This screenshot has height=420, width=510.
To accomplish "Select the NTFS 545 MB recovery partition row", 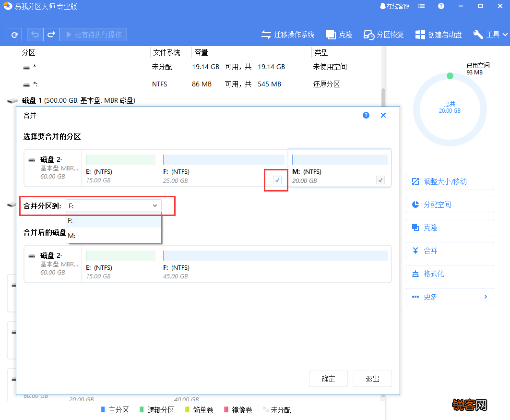I will point(192,84).
